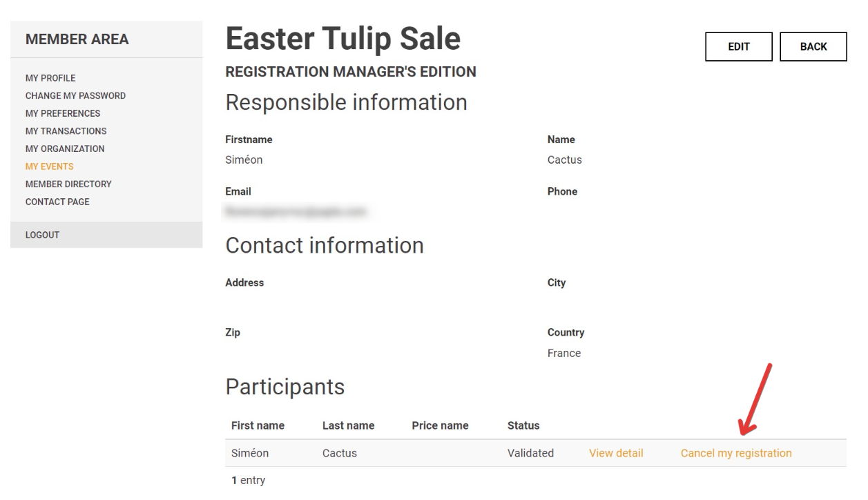The height and width of the screenshot is (500, 868).
Task: Select My Transactions in the member menu
Action: click(66, 131)
